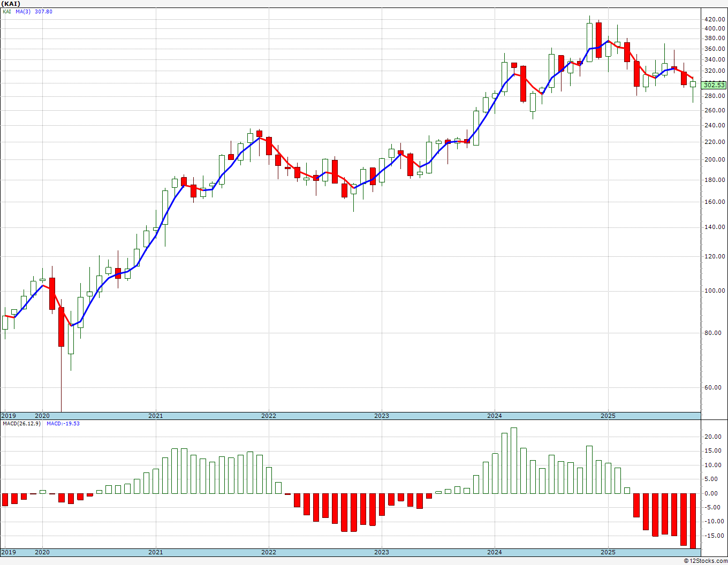Click the (KAI) ticker title
Screen dimensions: 728x565
11,4
